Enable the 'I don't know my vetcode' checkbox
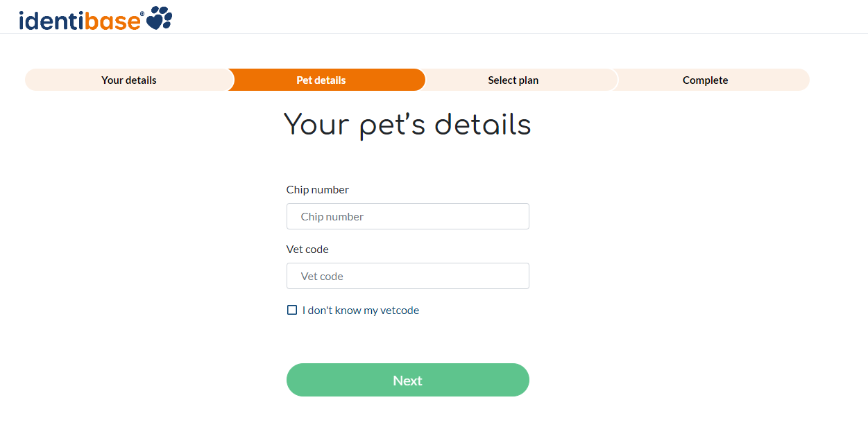 pos(291,310)
